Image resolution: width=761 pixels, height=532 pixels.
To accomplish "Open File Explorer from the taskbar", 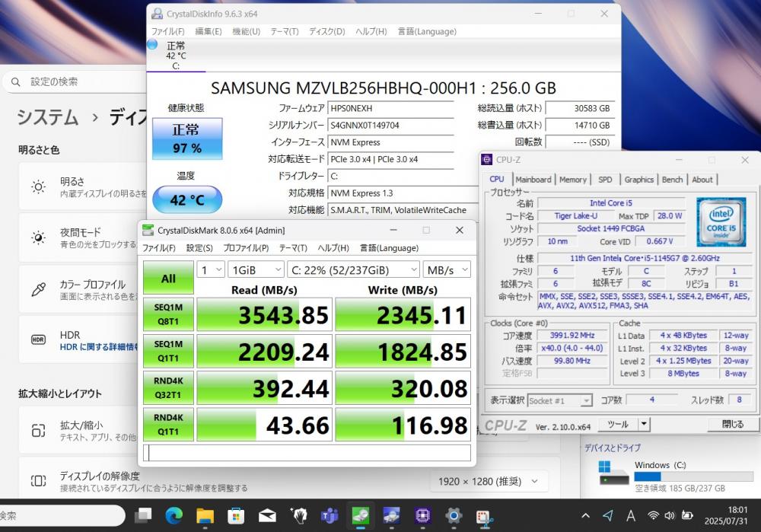I will click(x=205, y=515).
